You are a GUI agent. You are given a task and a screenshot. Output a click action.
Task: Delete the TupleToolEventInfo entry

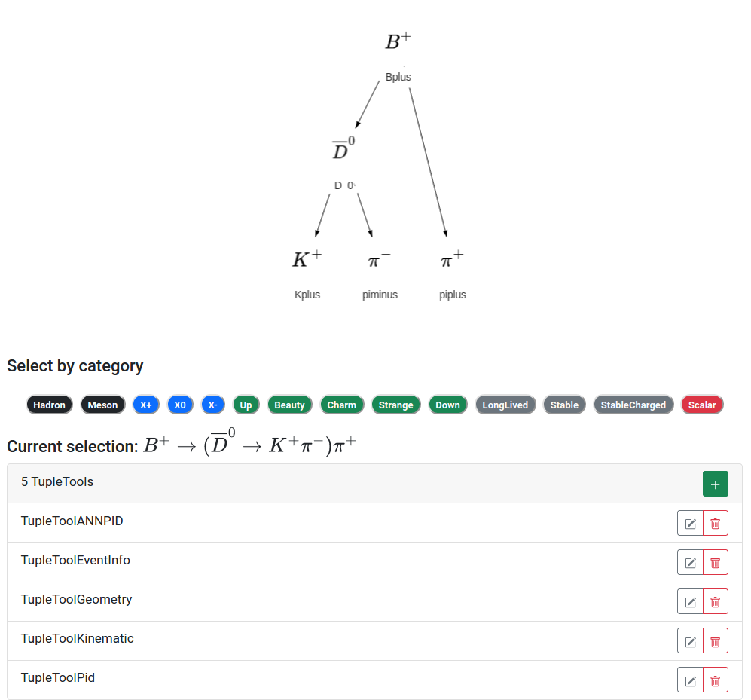click(716, 563)
